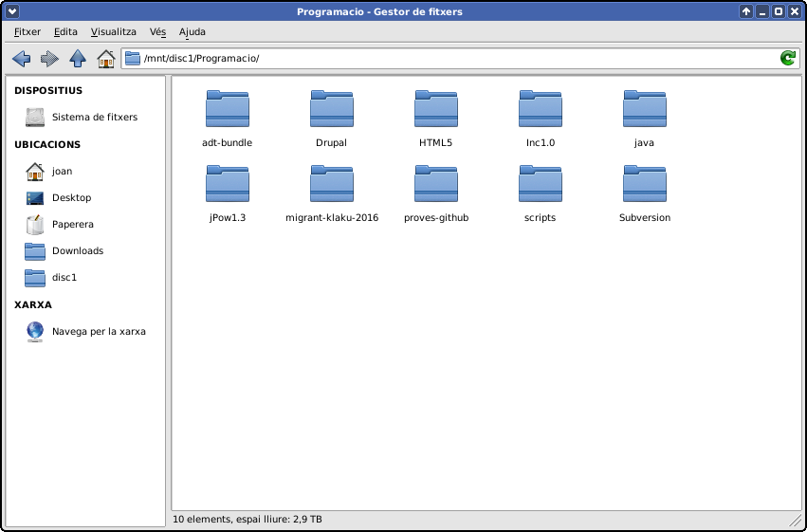Open the Vés menu
The width and height of the screenshot is (807, 532).
click(157, 31)
